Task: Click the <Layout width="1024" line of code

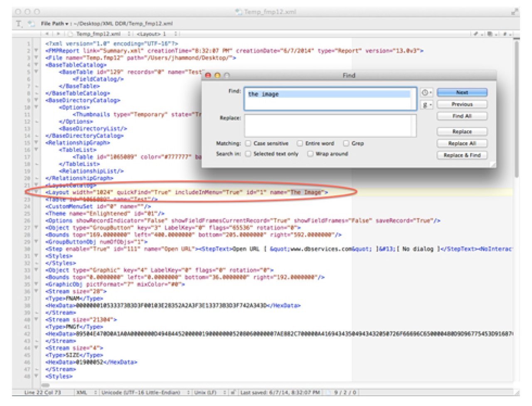Action: [x=187, y=192]
